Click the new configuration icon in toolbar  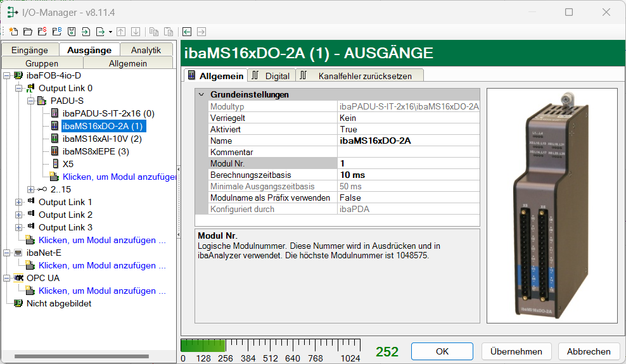coord(13,32)
